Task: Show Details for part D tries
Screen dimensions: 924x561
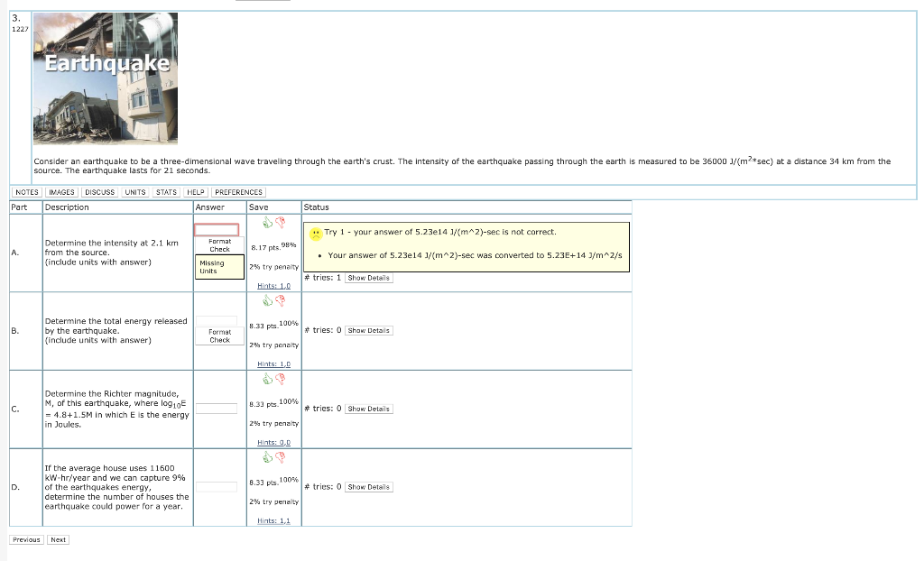Action: click(368, 487)
